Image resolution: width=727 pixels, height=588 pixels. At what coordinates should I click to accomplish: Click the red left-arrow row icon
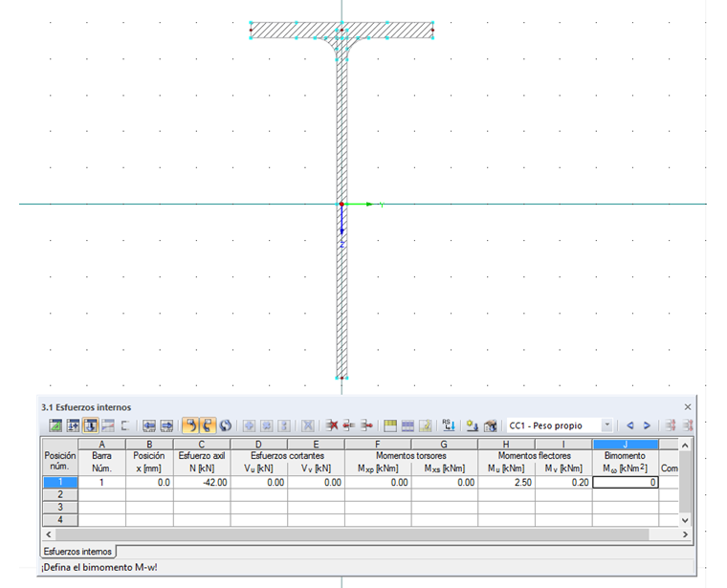[348, 425]
